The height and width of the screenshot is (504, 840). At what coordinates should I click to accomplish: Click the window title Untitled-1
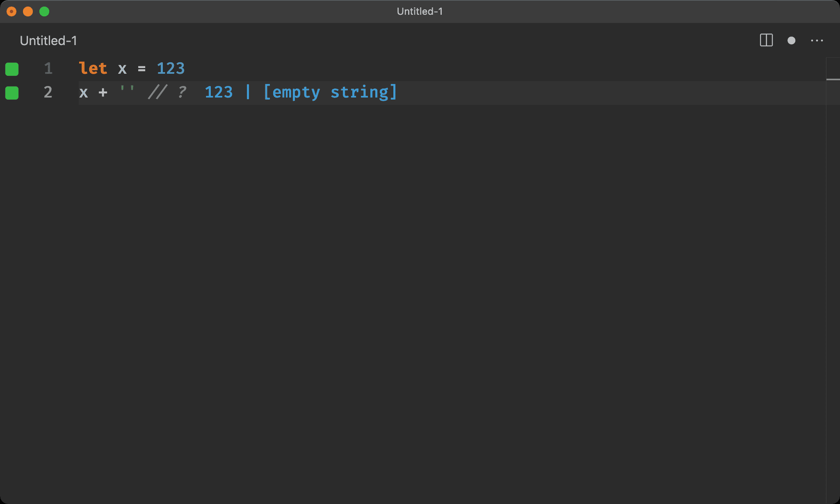pos(420,11)
